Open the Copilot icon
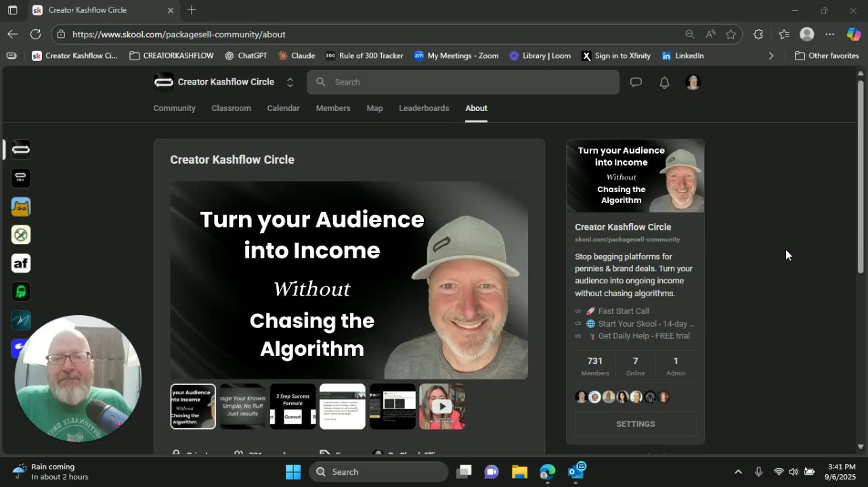The width and height of the screenshot is (868, 487). pyautogui.click(x=854, y=34)
